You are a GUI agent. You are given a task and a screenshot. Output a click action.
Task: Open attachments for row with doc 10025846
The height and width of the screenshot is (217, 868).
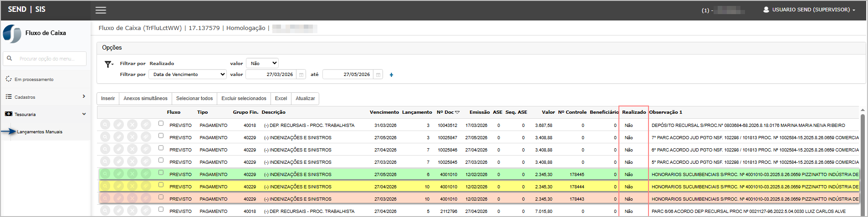point(146,149)
